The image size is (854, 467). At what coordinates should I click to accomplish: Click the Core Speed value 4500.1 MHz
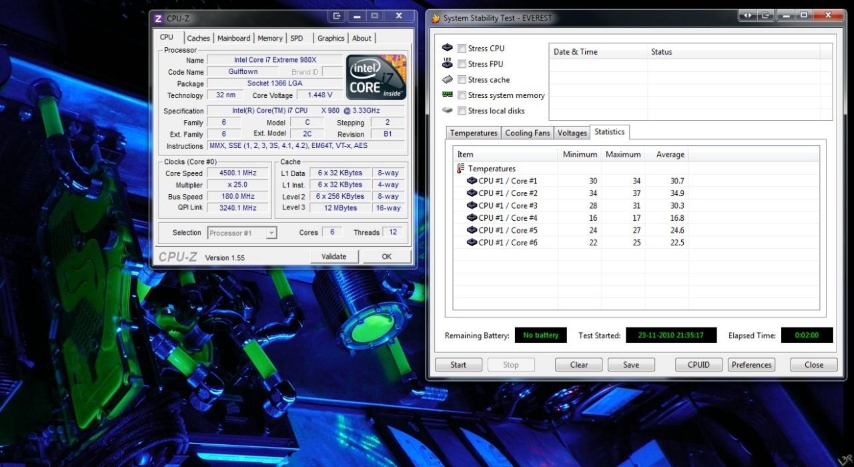tap(237, 173)
